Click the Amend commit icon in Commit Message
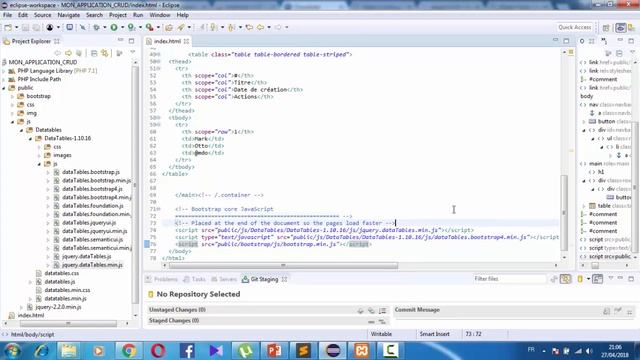The image size is (640, 360). (607, 311)
